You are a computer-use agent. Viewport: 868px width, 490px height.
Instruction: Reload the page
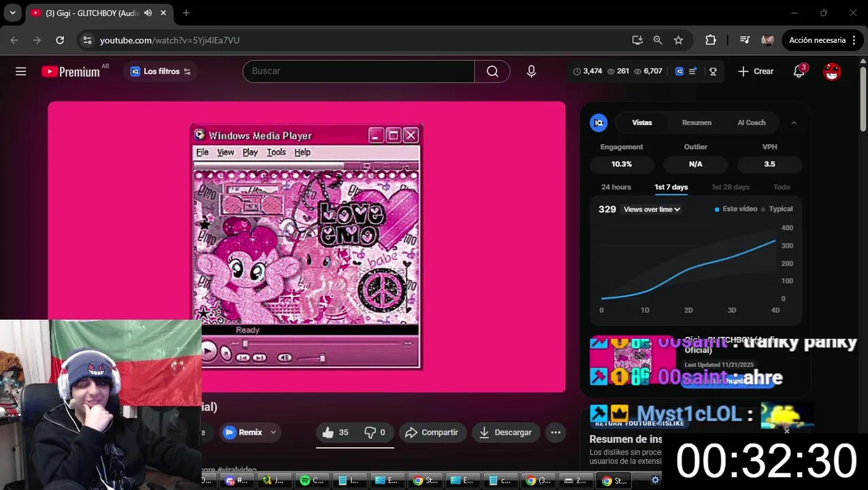pos(60,40)
